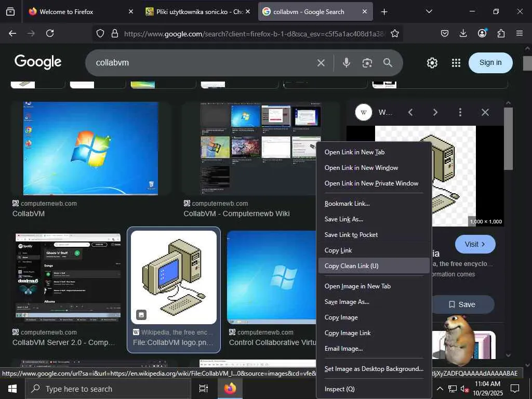532x399 pixels.
Task: Click Firefox icon in taskbar
Action: (230, 389)
